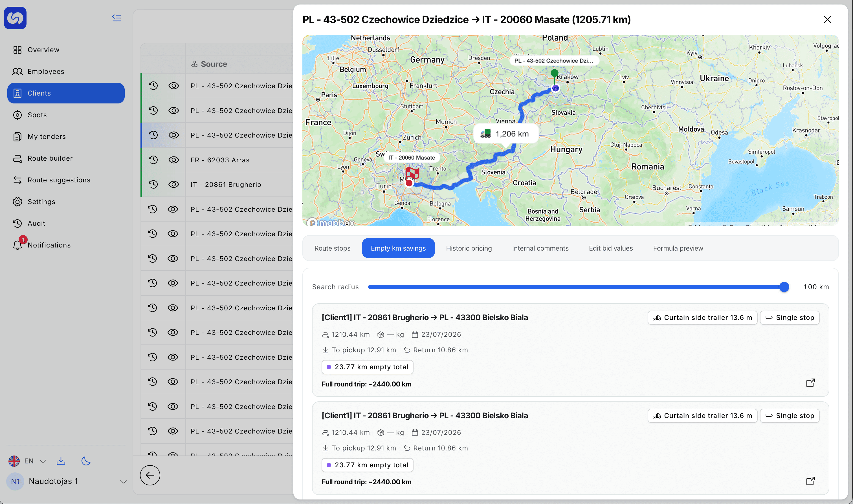
Task: Click the green origin pin on map
Action: tap(554, 73)
